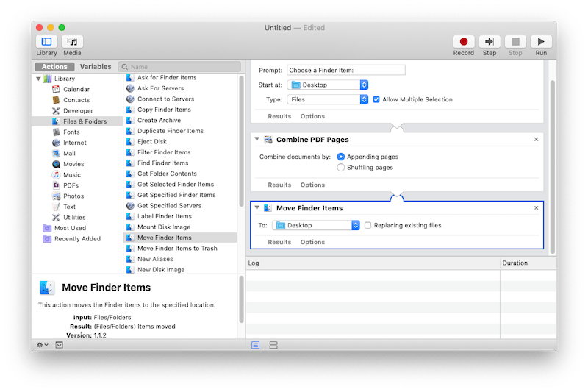Show the variables split view icon
This screenshot has width=588, height=392.
(x=273, y=345)
